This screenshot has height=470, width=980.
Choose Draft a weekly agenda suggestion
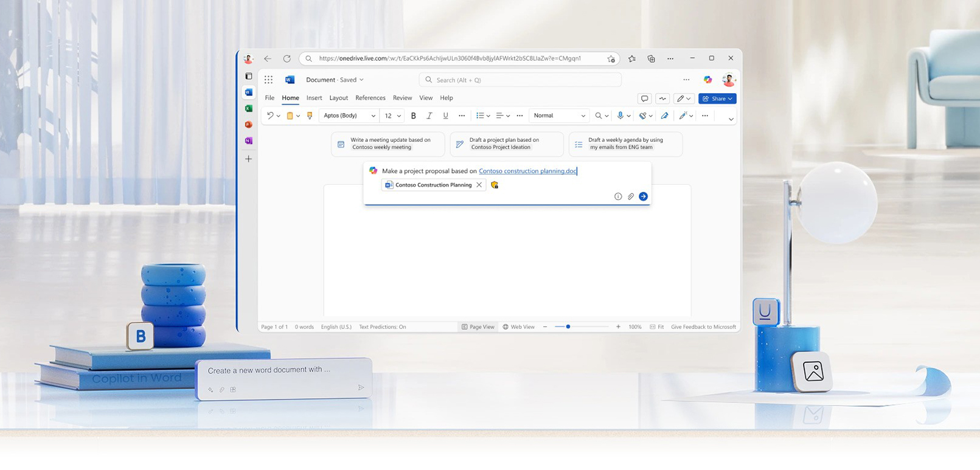tap(625, 144)
